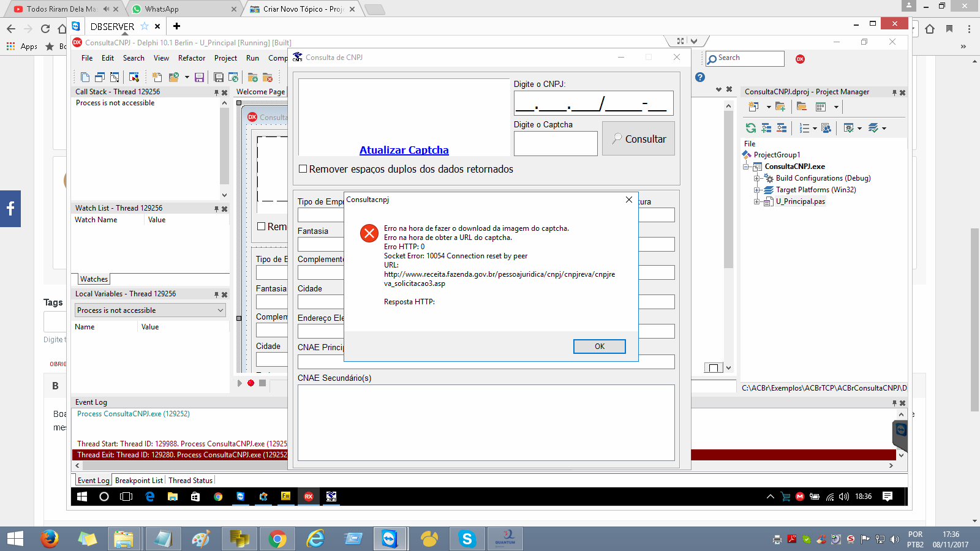
Task: Toggle Remover espaços duplos checkbox
Action: (x=303, y=169)
